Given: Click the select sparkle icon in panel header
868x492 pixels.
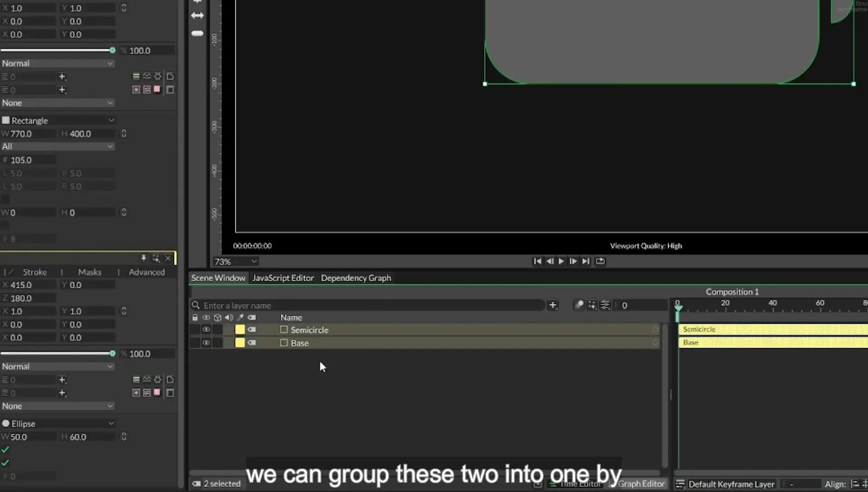Looking at the screenshot, I should [x=156, y=258].
